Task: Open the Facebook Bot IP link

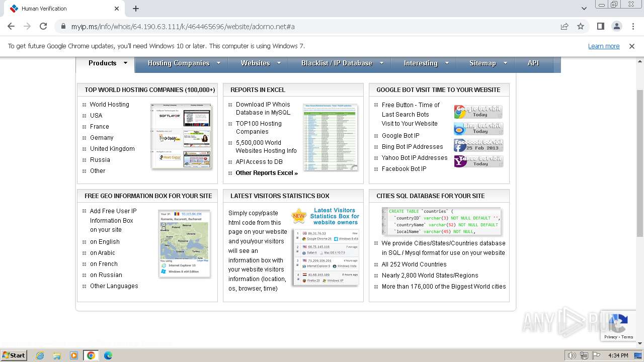Action: 404,169
